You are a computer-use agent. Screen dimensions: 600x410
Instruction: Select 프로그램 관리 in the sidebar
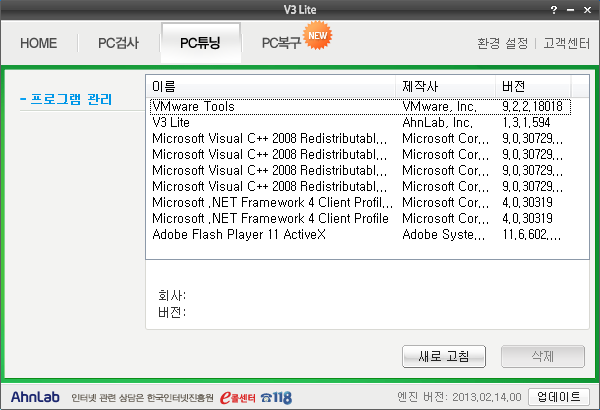tap(66, 100)
